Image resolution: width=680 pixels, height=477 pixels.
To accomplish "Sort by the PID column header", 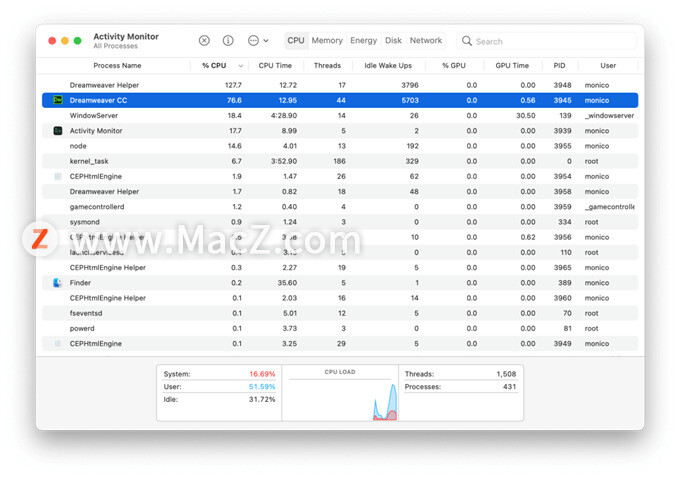I will coord(559,65).
